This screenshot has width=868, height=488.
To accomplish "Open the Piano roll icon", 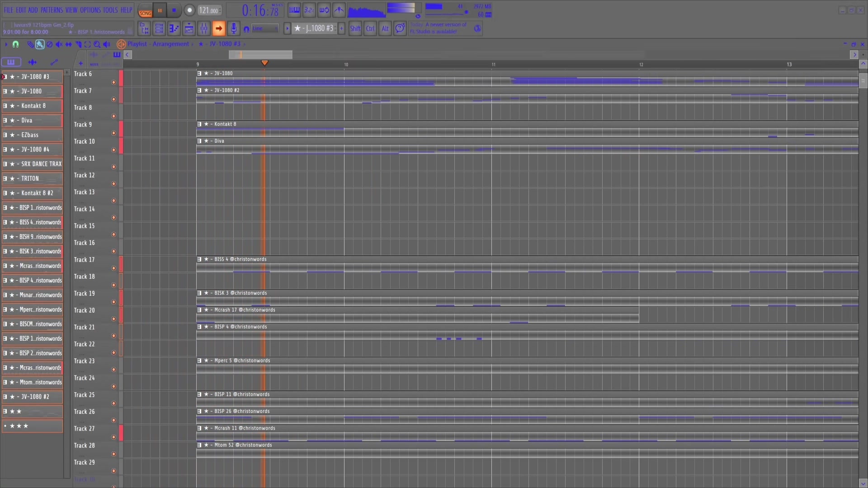I will click(x=174, y=28).
